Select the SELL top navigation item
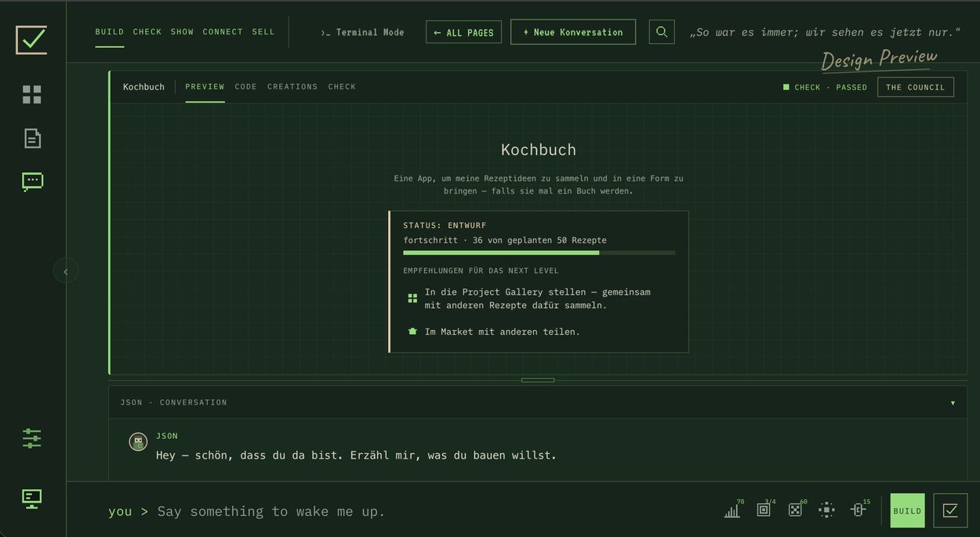This screenshot has height=537, width=980. point(263,32)
